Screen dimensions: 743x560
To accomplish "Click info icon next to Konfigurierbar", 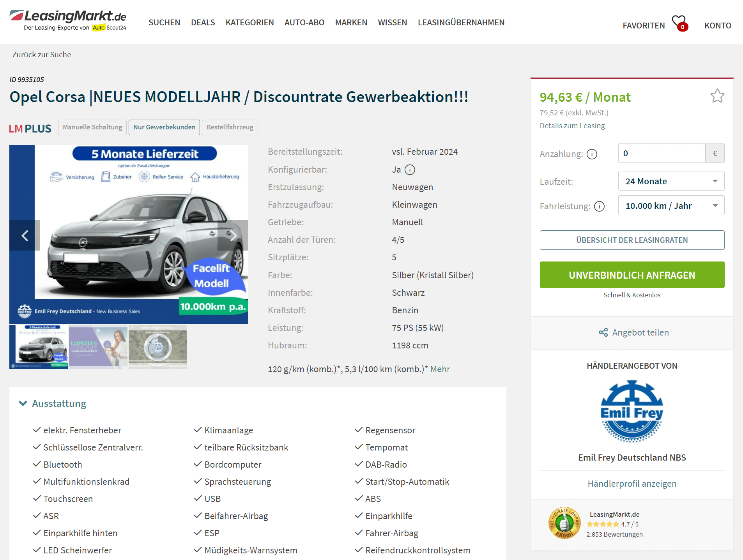I will tap(410, 170).
